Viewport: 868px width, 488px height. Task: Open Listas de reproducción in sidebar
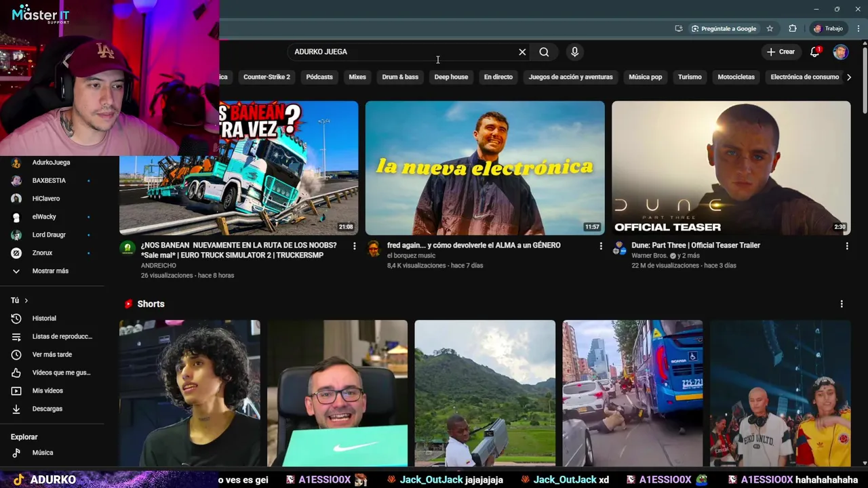click(52, 337)
